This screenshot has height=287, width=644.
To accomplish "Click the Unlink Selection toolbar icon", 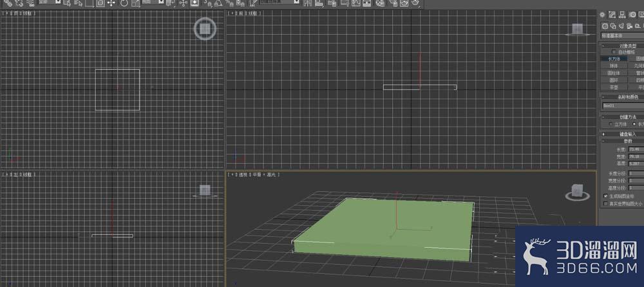I will pos(19,3).
